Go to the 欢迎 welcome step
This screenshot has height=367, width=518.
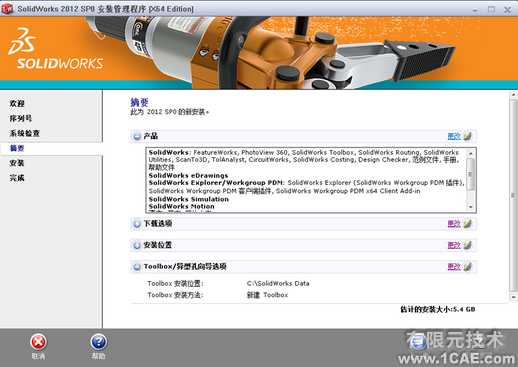[17, 104]
